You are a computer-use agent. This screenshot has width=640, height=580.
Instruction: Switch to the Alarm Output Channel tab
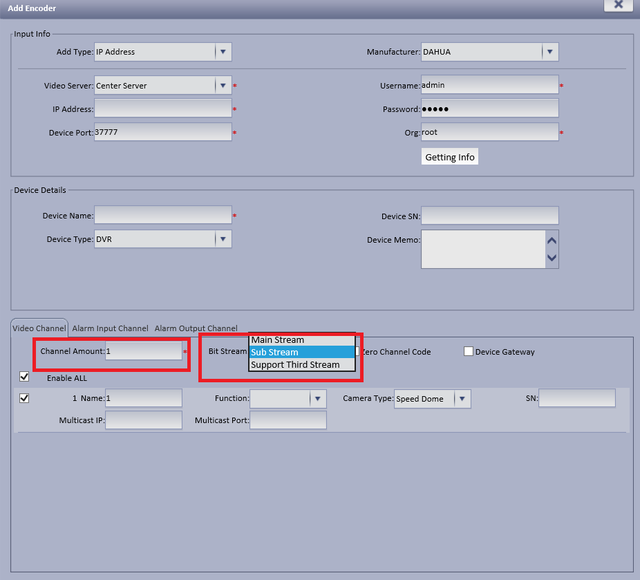click(196, 328)
